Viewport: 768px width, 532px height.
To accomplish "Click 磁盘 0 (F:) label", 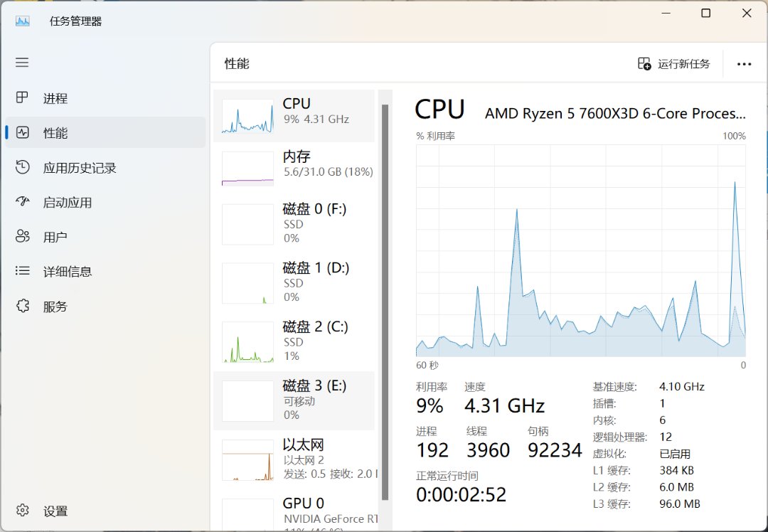I will click(x=314, y=209).
